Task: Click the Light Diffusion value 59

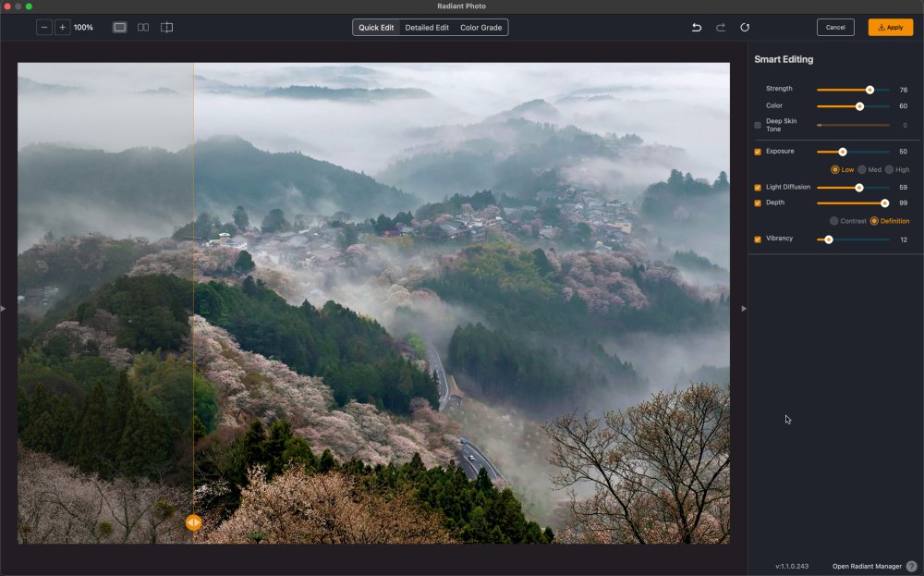Action: pyautogui.click(x=904, y=188)
